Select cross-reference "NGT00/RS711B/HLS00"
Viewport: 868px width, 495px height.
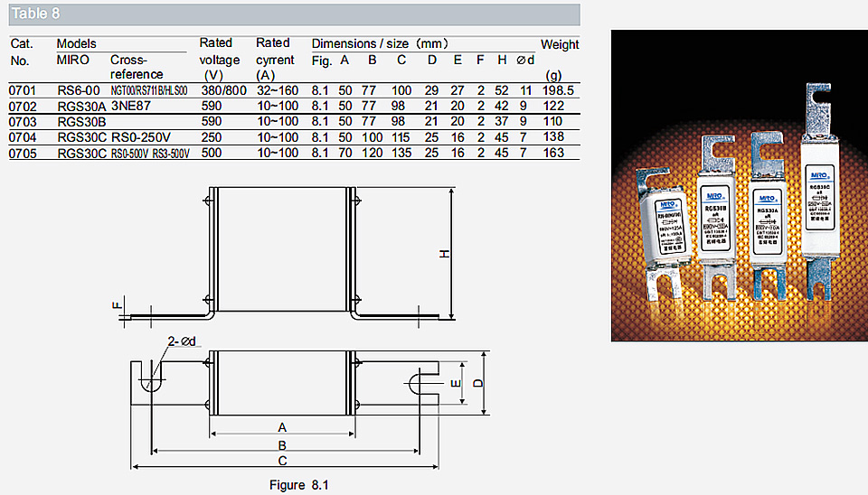click(149, 90)
